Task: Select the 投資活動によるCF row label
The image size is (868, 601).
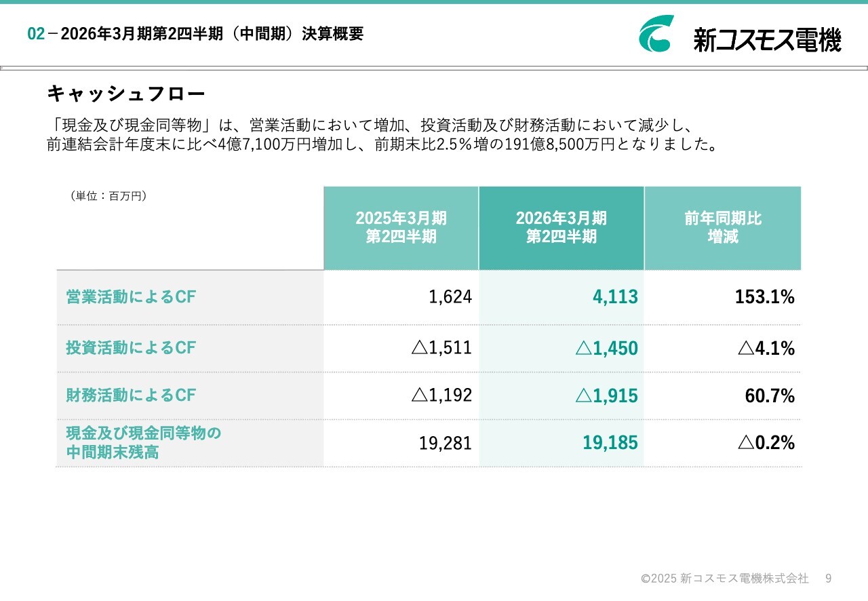Action: [x=131, y=348]
